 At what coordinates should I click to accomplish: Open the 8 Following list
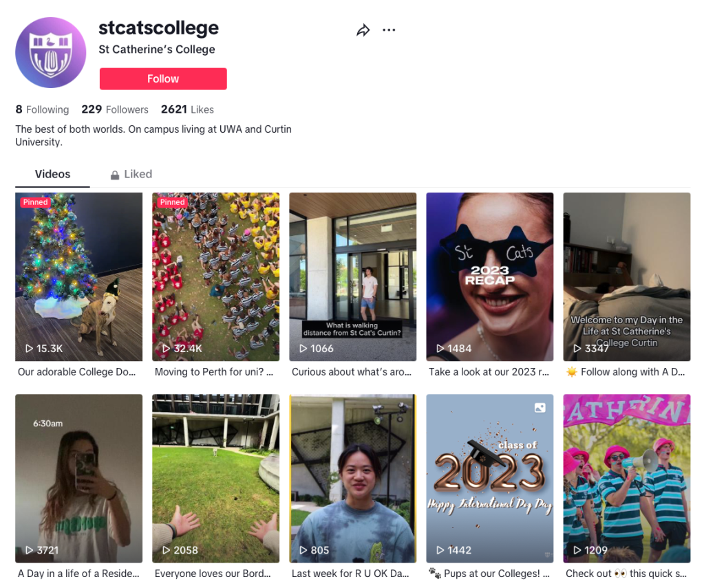click(42, 109)
